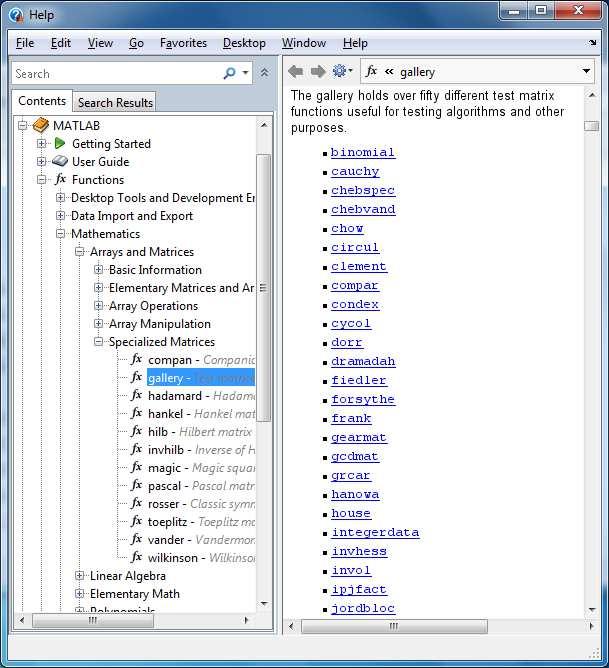Click the fx icon beside invhilb

pyautogui.click(x=136, y=449)
